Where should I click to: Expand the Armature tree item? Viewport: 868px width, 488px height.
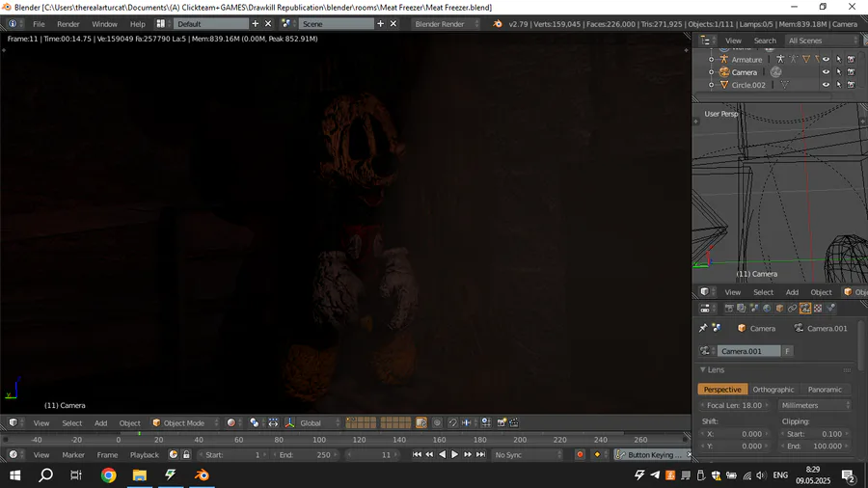(x=712, y=59)
